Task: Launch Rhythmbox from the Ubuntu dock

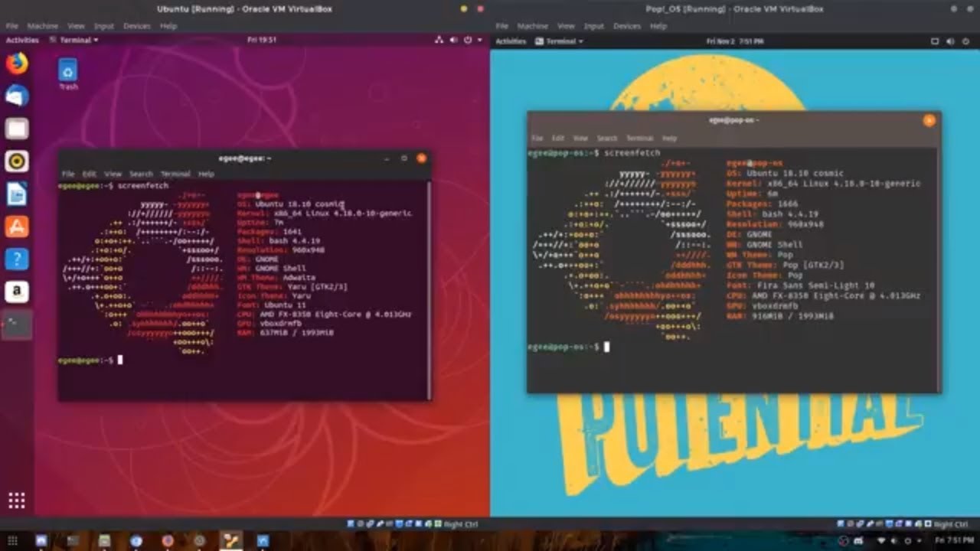Action: (17, 161)
